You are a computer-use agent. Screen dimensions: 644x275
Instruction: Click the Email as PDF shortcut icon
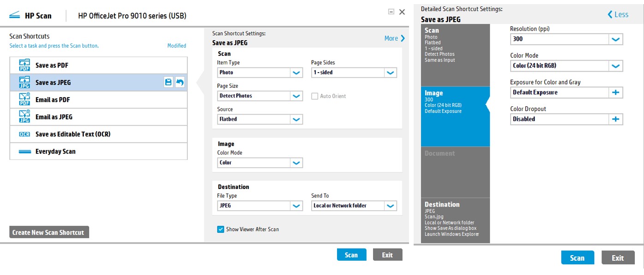pos(24,99)
